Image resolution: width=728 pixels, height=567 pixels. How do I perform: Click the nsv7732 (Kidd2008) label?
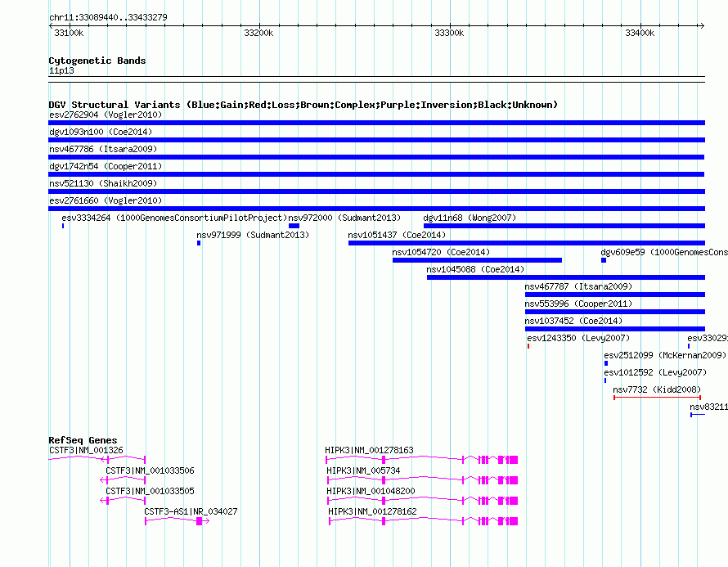point(657,389)
